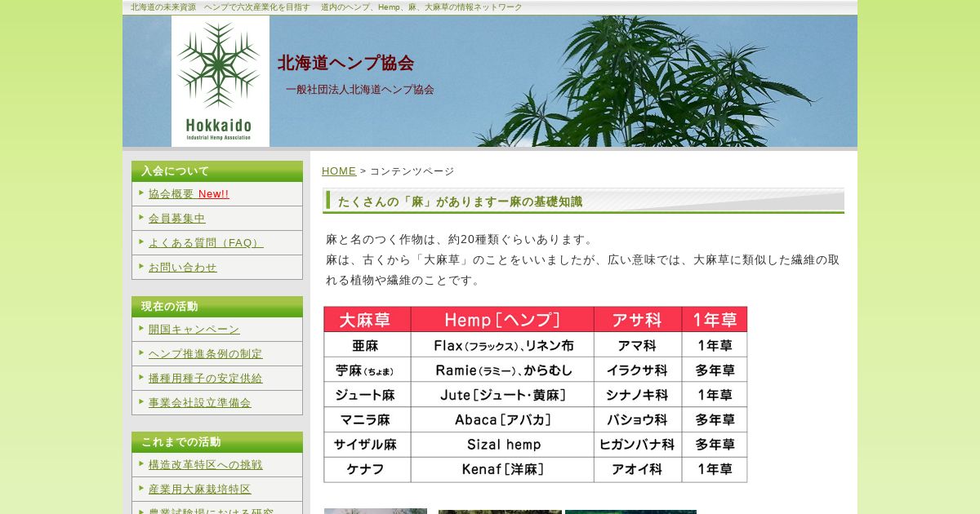
Task: Open 播種用種子の安定供給 link
Action: coord(206,379)
